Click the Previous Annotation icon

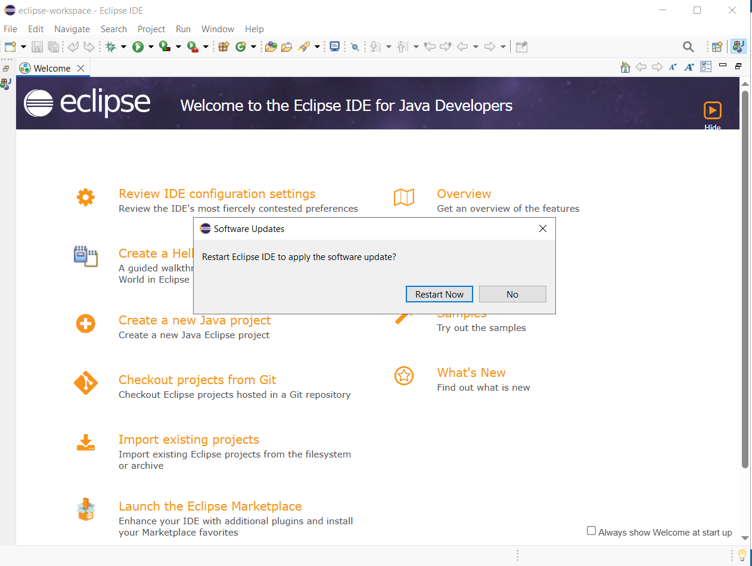tap(403, 47)
